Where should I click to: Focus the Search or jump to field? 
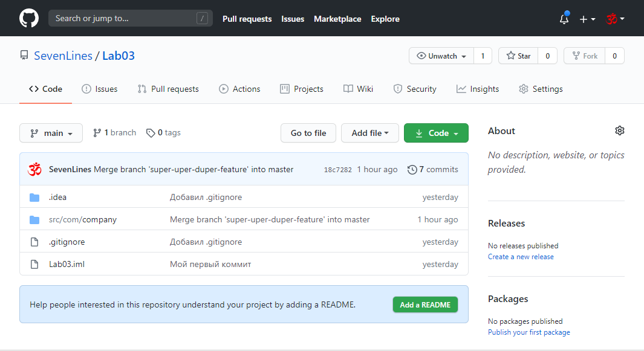130,19
